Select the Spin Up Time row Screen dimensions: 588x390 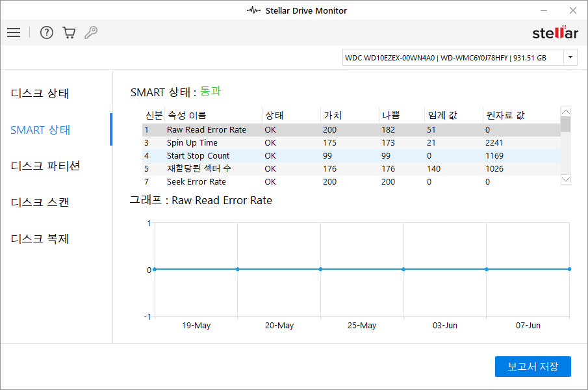(x=192, y=143)
